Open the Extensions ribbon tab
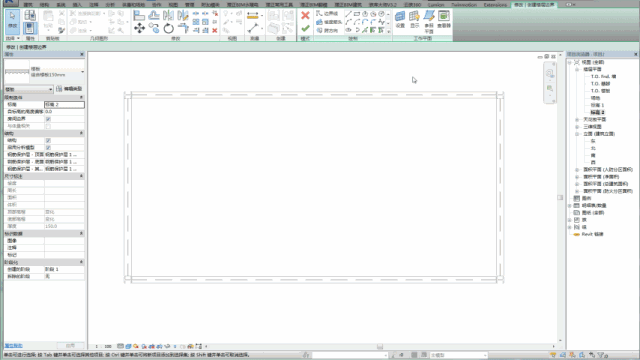 tap(495, 5)
